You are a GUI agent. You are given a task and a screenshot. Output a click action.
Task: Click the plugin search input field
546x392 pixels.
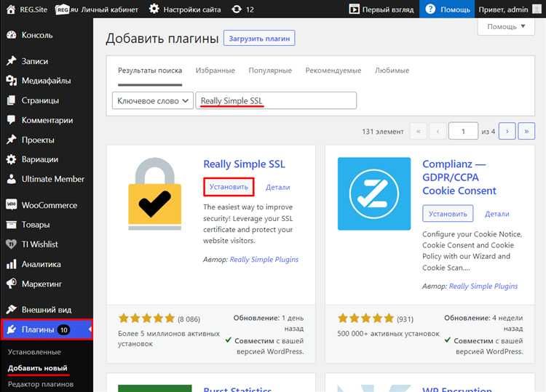click(x=276, y=100)
